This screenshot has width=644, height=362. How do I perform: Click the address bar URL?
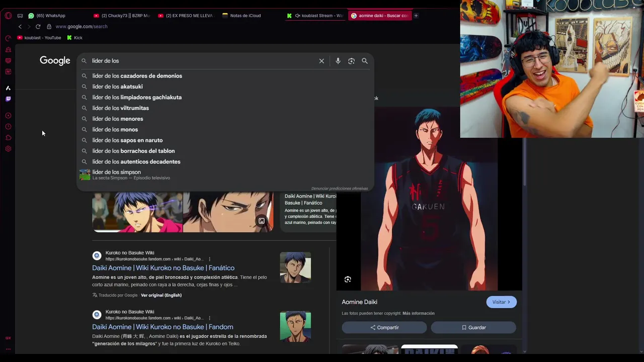82,27
